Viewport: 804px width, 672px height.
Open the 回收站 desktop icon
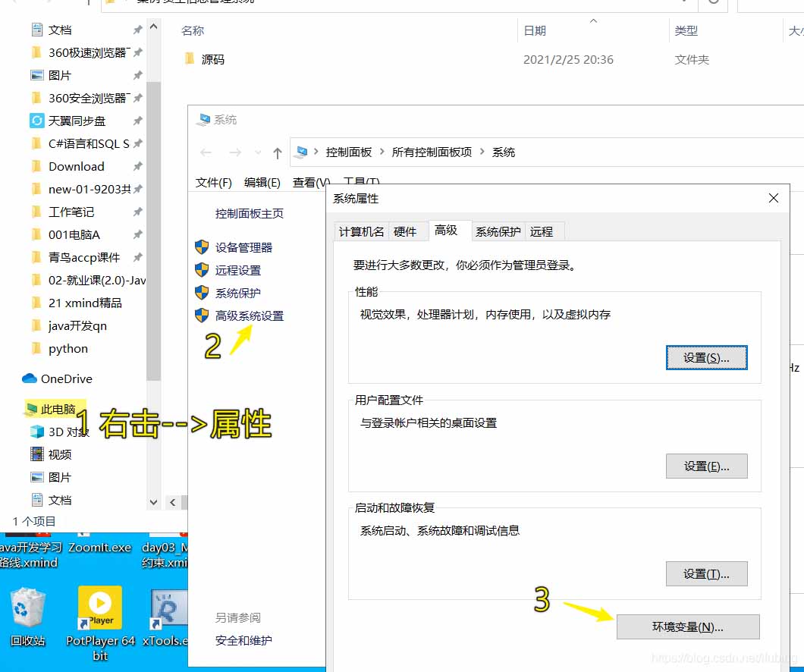click(28, 617)
